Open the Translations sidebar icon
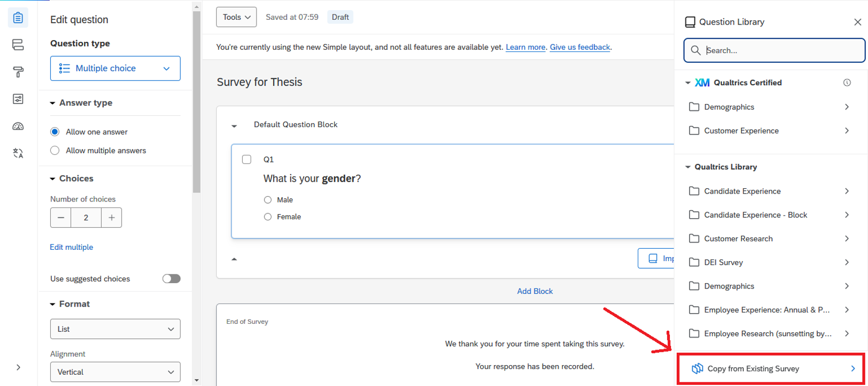The image size is (868, 386). point(18,153)
